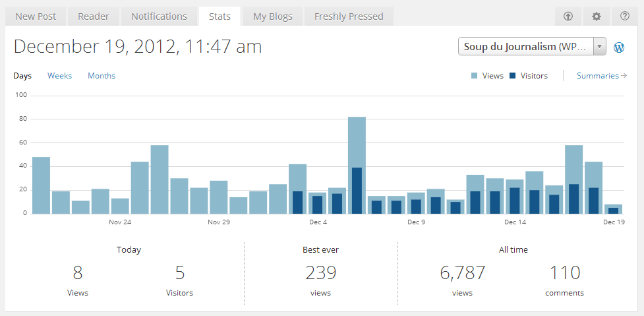The height and width of the screenshot is (316, 644).
Task: Open the Freshly Pressed tab
Action: point(349,16)
